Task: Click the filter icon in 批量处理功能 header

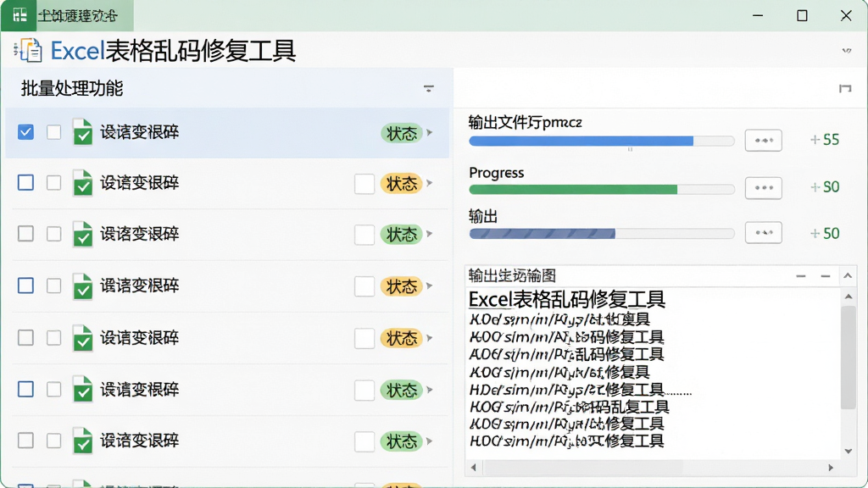Action: [x=428, y=88]
